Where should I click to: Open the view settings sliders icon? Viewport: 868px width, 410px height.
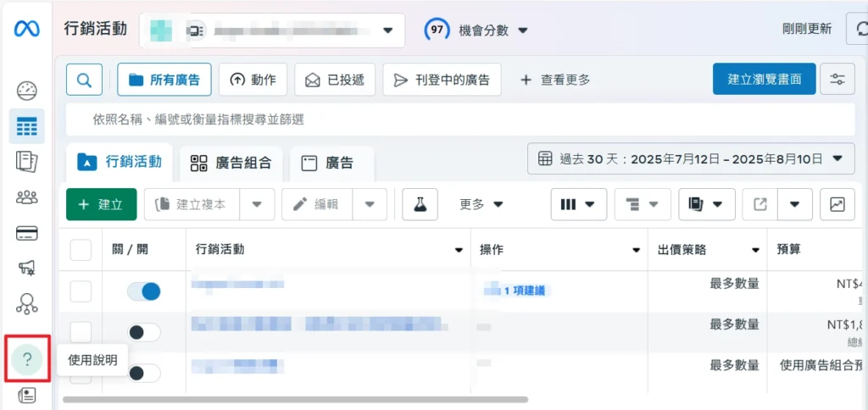[x=837, y=79]
